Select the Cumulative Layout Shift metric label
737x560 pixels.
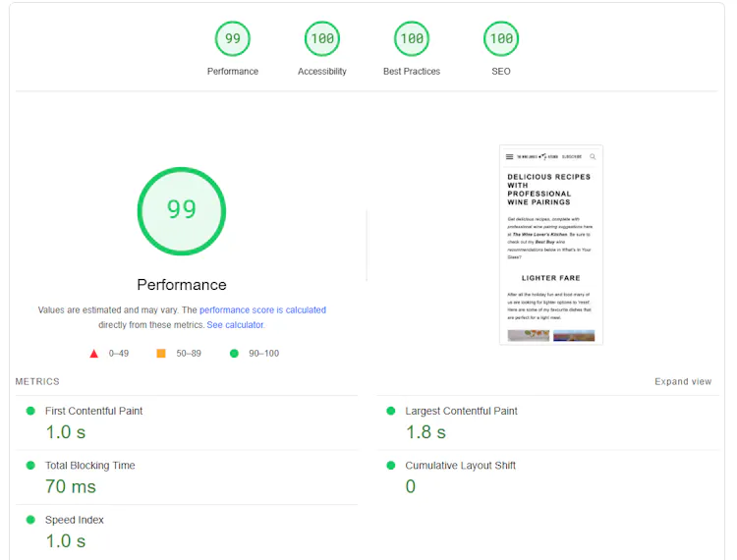point(460,466)
